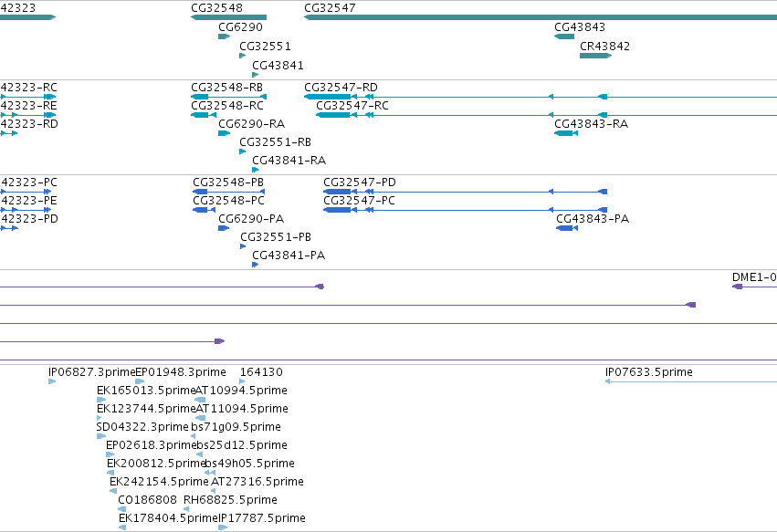Screen dimensions: 777x532
Task: Select the CG32551 gene label
Action: click(265, 47)
